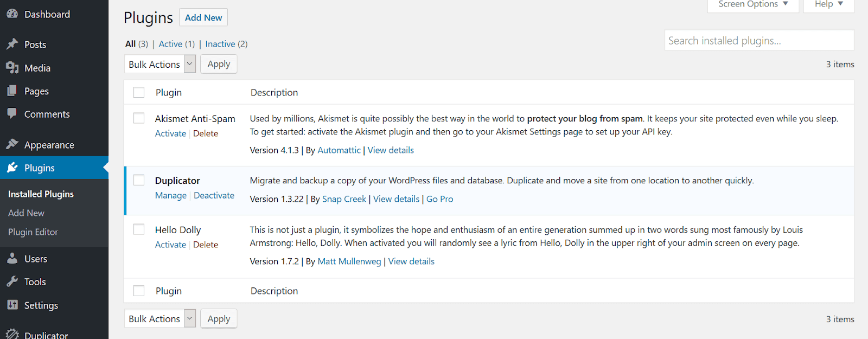Click the search installed plugins field
Viewport: 868px width, 339px height.
(x=758, y=40)
